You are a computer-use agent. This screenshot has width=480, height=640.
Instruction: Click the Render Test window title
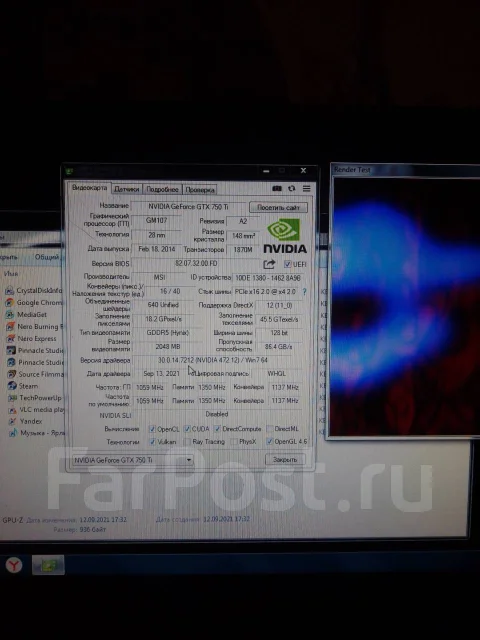[352, 169]
